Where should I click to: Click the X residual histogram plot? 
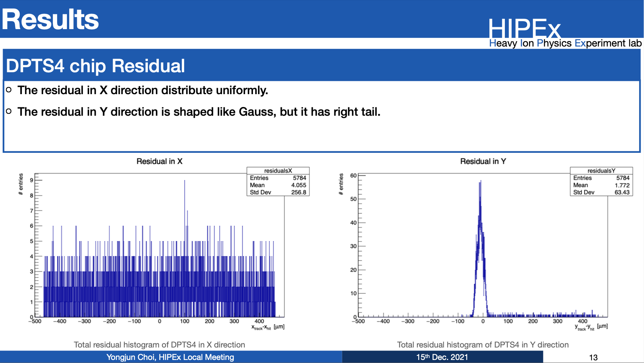[x=159, y=245]
